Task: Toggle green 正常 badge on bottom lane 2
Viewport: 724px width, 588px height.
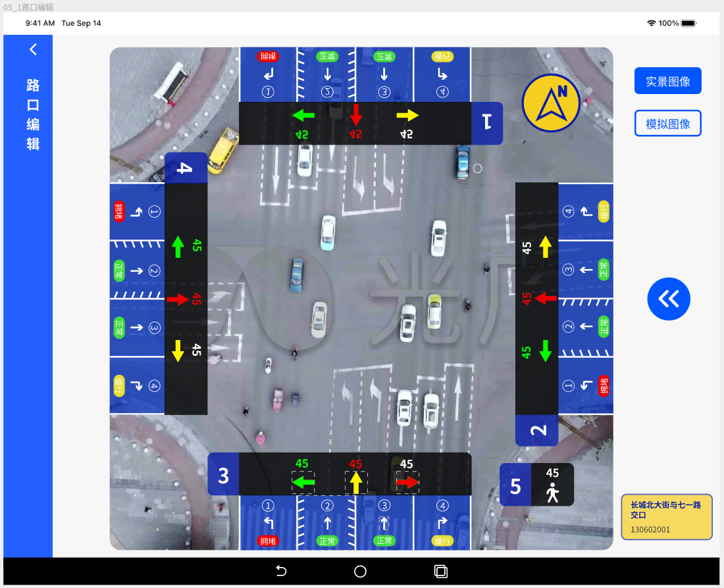Action: pos(327,541)
